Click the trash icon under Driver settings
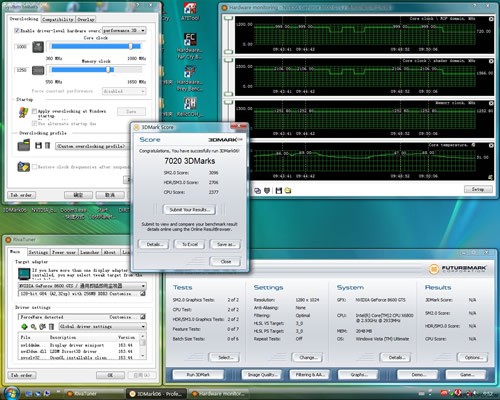Screen dimensions: 500x400 (51, 327)
